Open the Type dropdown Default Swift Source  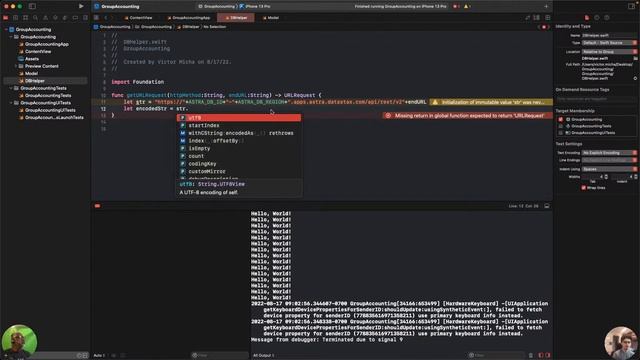click(609, 43)
